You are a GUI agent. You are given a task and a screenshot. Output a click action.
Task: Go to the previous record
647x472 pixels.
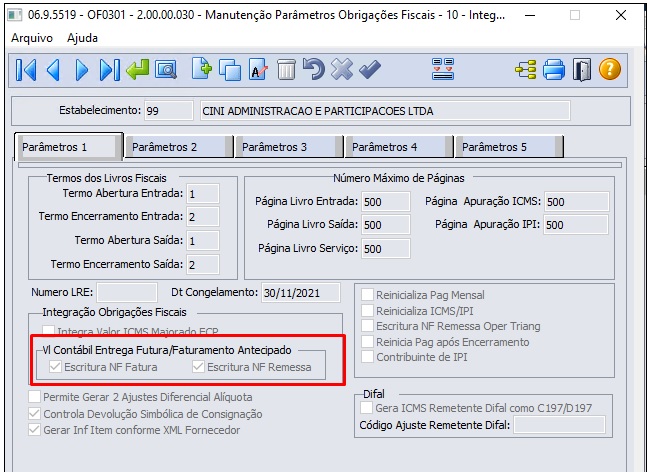[x=54, y=70]
